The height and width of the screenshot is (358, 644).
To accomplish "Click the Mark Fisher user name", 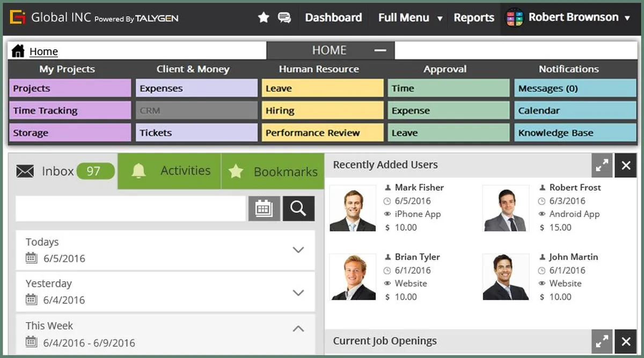I will (x=419, y=187).
